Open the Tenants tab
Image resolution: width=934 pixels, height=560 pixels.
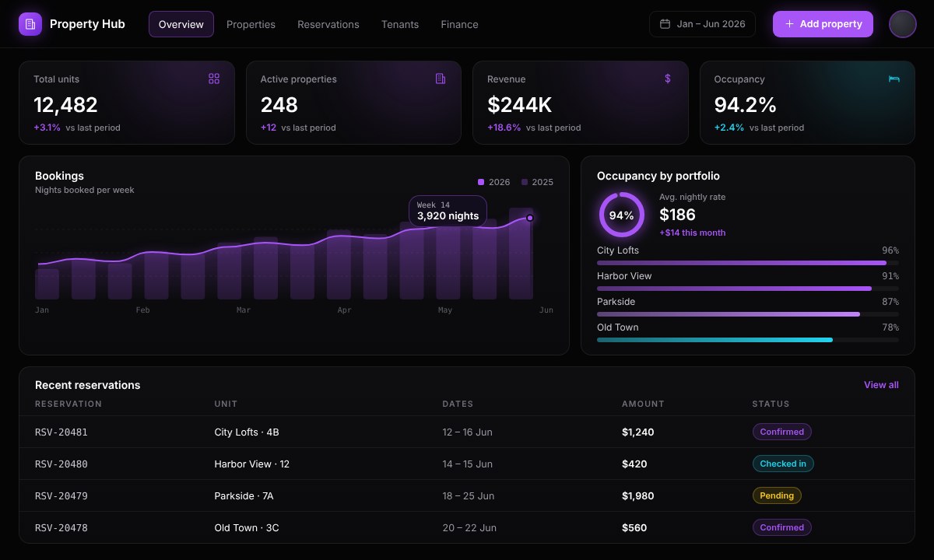click(x=400, y=24)
